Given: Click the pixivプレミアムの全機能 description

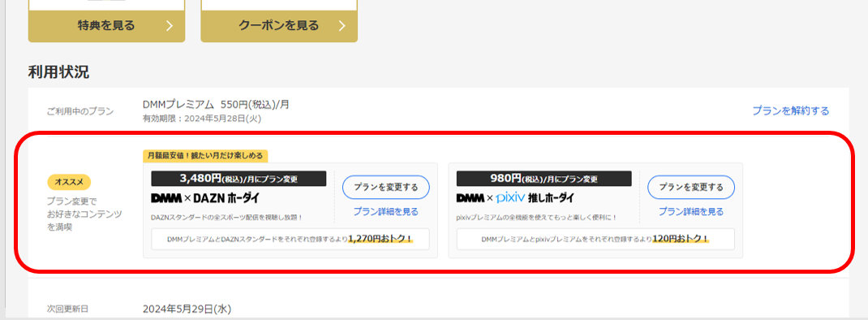Looking at the screenshot, I should point(536,218).
